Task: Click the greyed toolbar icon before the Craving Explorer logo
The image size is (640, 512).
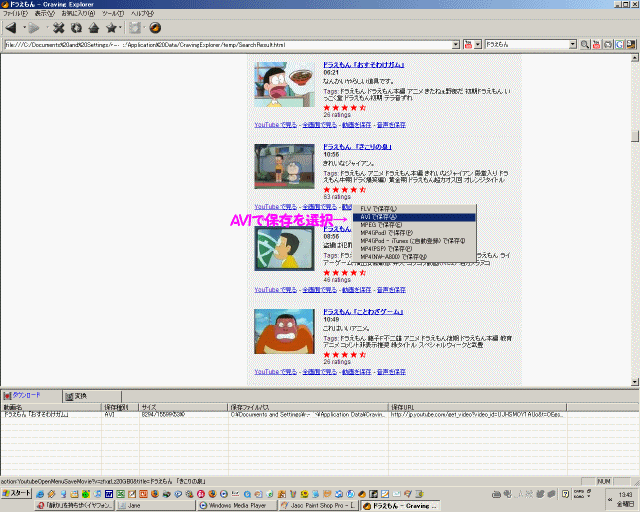Action: point(135,28)
